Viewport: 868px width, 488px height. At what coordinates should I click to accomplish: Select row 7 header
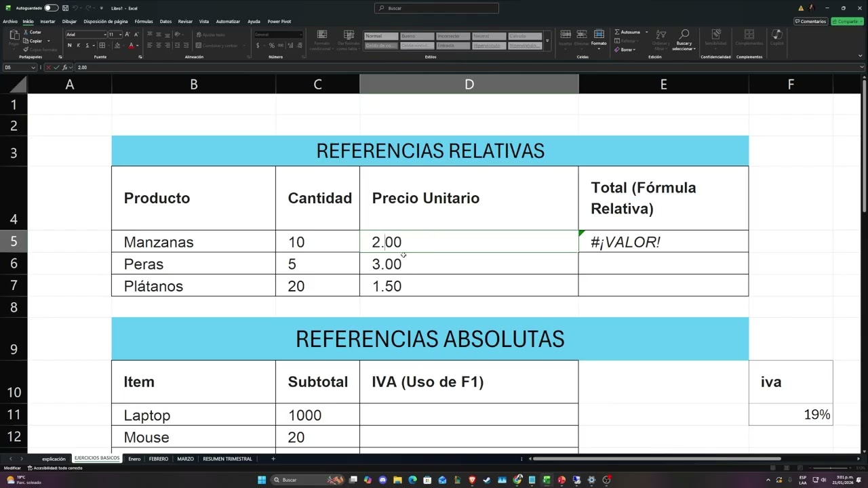point(14,285)
